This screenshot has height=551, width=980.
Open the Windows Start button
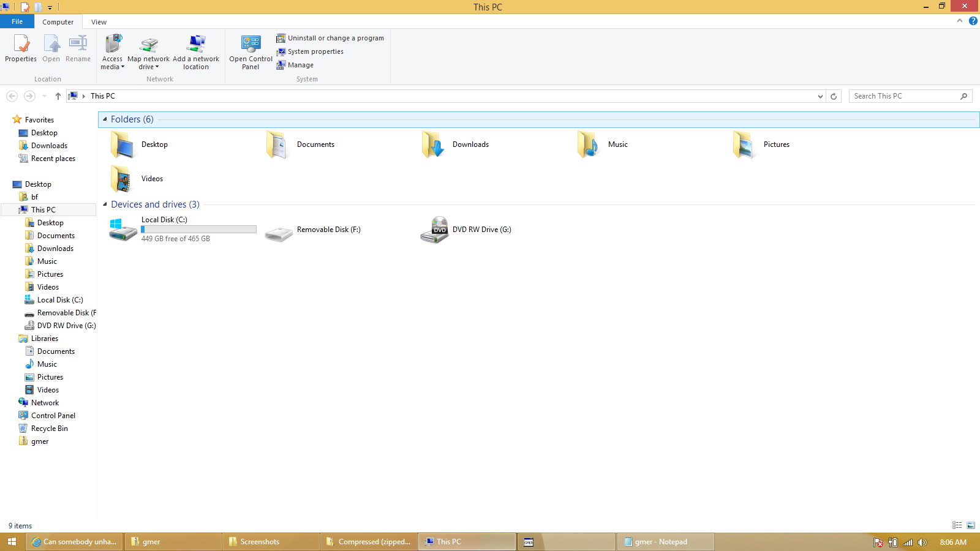(x=12, y=542)
